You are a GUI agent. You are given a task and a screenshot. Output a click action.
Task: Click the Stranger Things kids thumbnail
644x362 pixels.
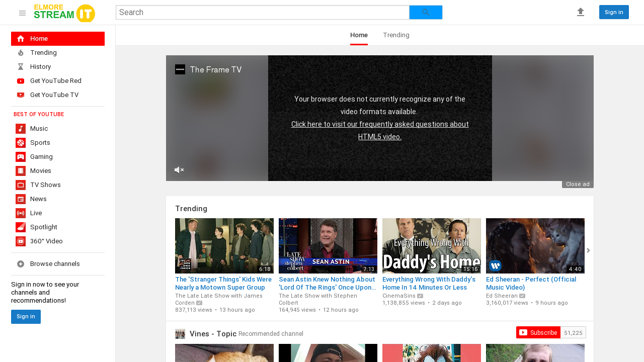coord(224,246)
